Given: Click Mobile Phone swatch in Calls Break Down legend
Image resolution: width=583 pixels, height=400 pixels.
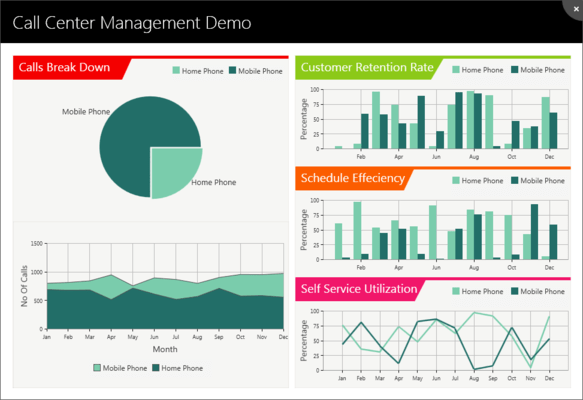Looking at the screenshot, I should coord(232,70).
